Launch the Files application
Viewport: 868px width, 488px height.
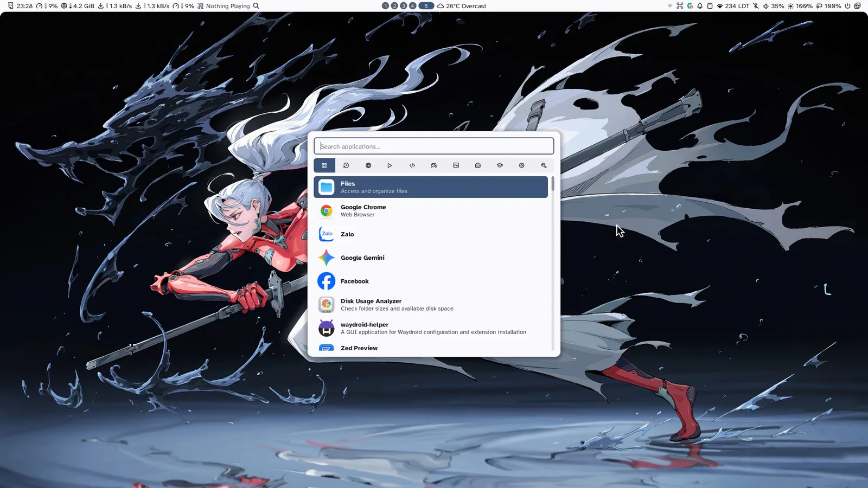point(431,187)
